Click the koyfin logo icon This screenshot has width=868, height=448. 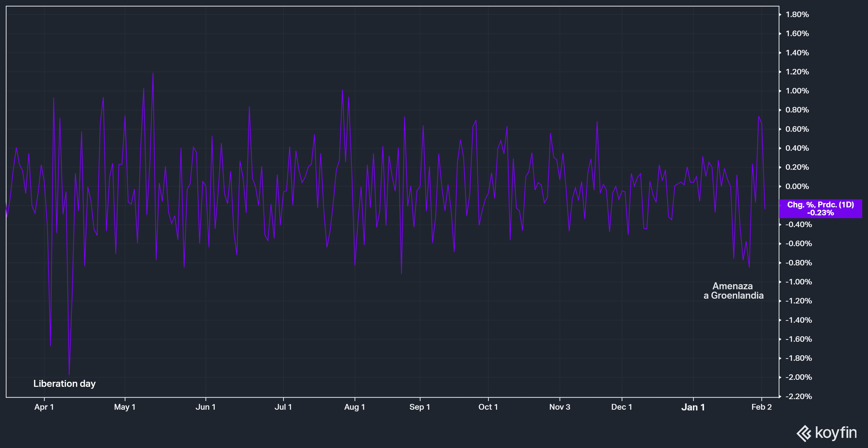tap(804, 433)
